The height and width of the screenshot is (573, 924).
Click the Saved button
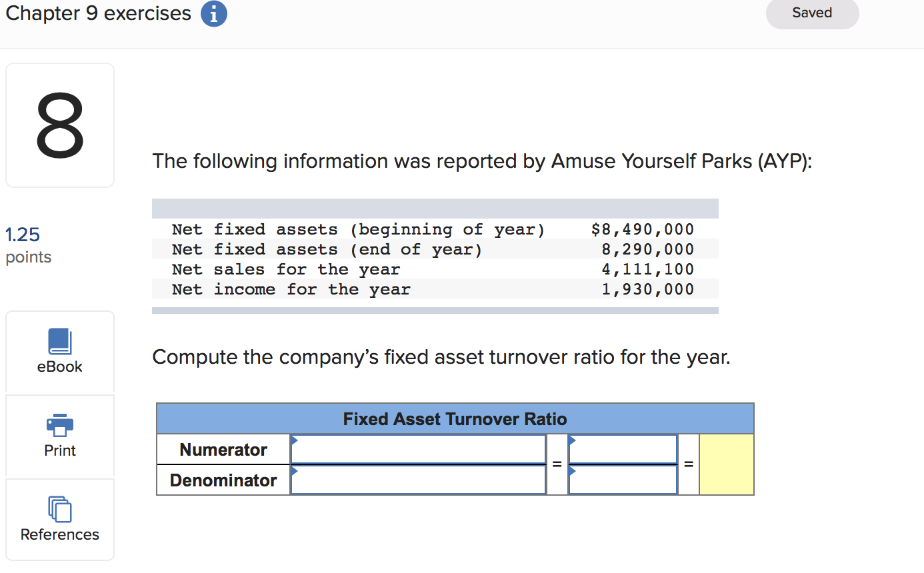(x=812, y=13)
